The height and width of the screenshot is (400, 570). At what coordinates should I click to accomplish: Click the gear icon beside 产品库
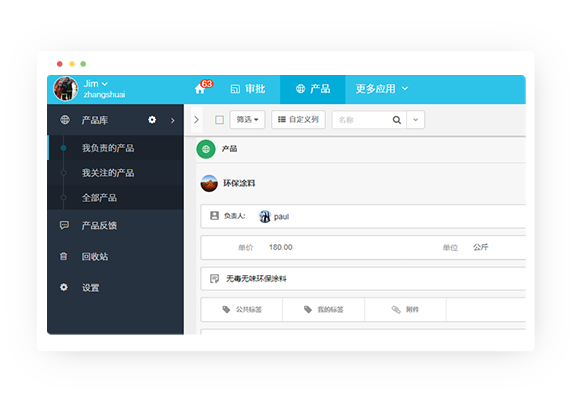[152, 120]
